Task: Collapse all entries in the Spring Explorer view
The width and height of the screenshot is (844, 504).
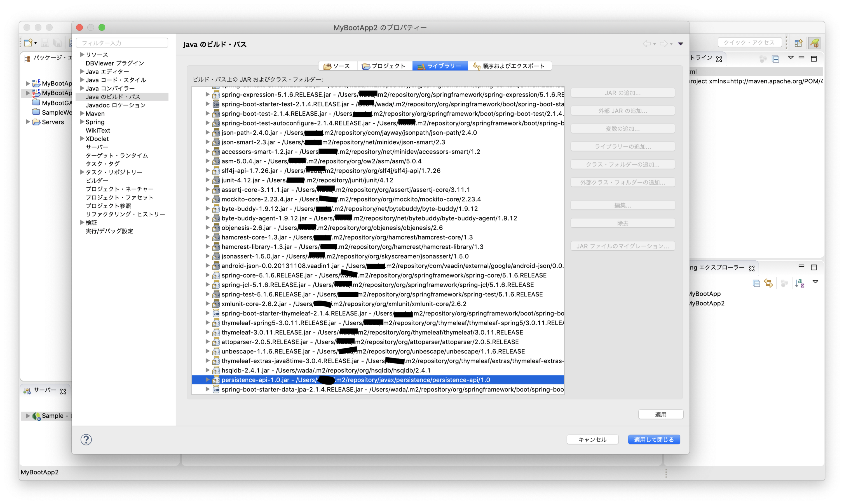Action: (756, 283)
